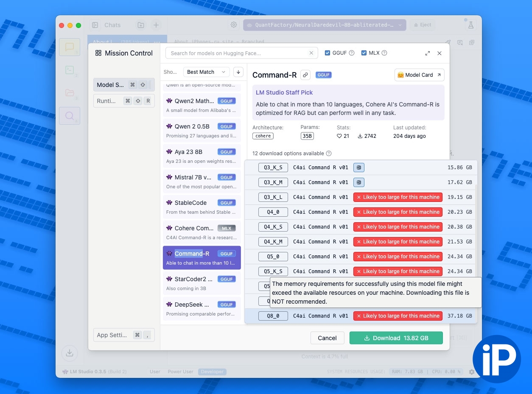
Task: Select the Qwen2 Math model in the list
Action: pos(202,105)
